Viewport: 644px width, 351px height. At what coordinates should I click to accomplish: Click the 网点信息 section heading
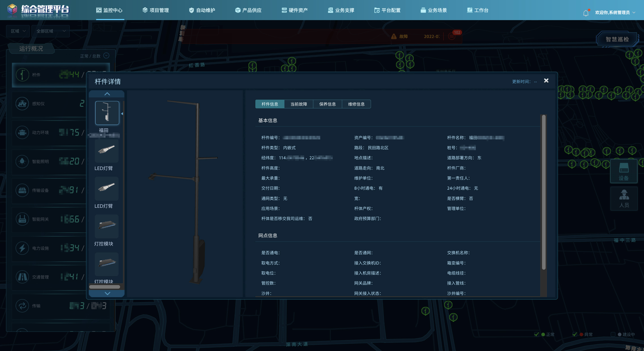tap(267, 235)
